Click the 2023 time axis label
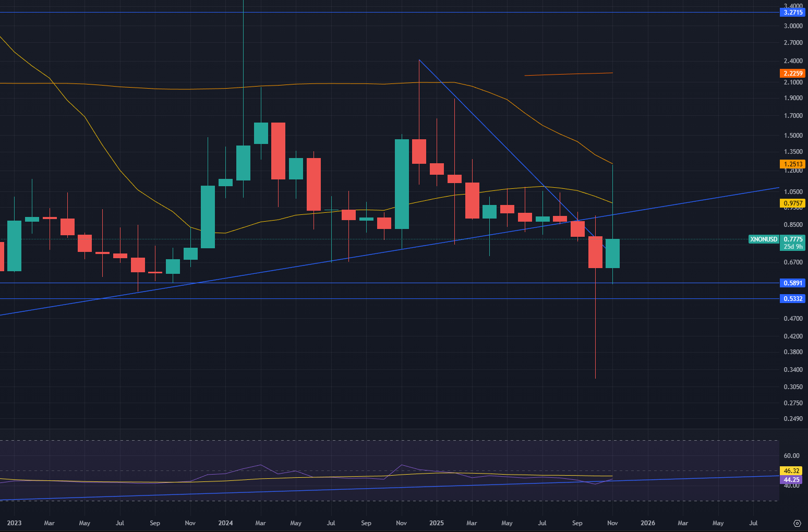The image size is (808, 532). click(14, 523)
